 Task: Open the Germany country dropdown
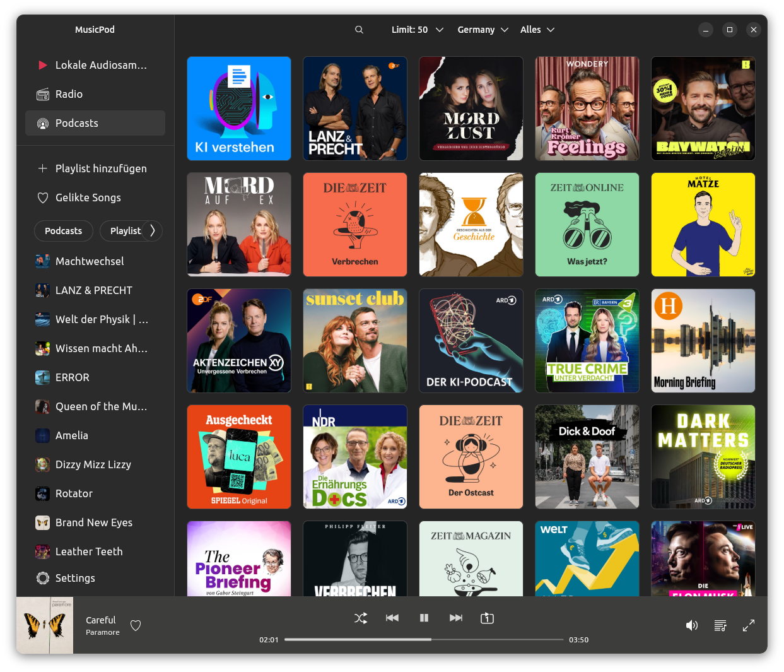pyautogui.click(x=483, y=30)
